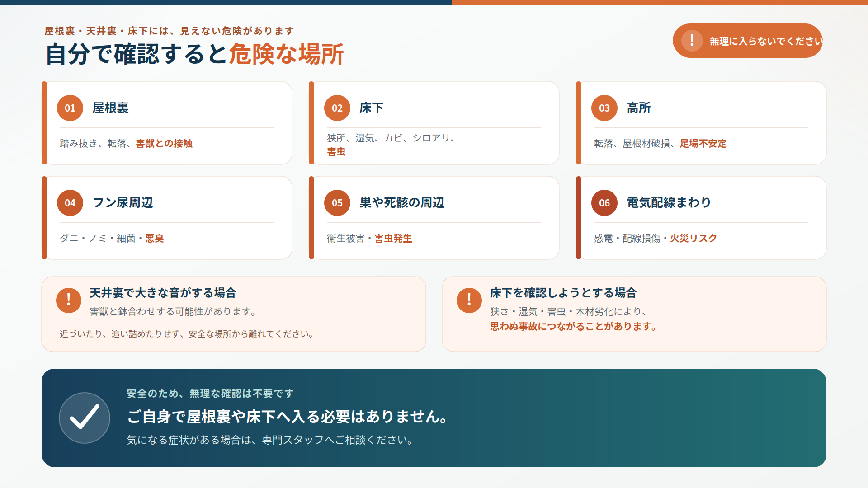Screen dimensions: 868x488
Task: Click the 04 number badge for フン尿周辺
Action: point(70,203)
